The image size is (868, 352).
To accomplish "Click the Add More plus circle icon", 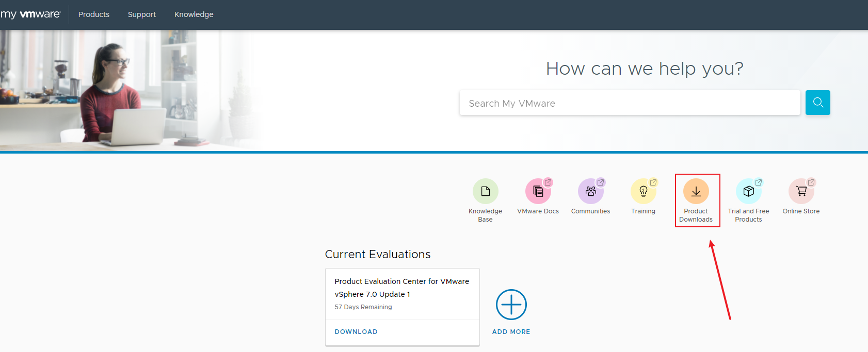I will 511,305.
